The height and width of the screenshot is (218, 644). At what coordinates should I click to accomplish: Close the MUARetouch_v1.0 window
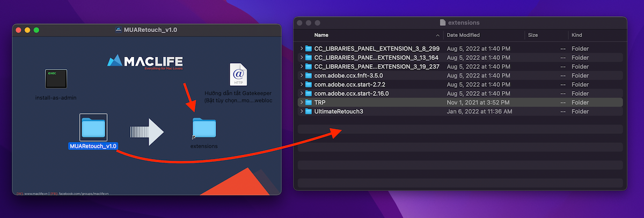pyautogui.click(x=18, y=30)
